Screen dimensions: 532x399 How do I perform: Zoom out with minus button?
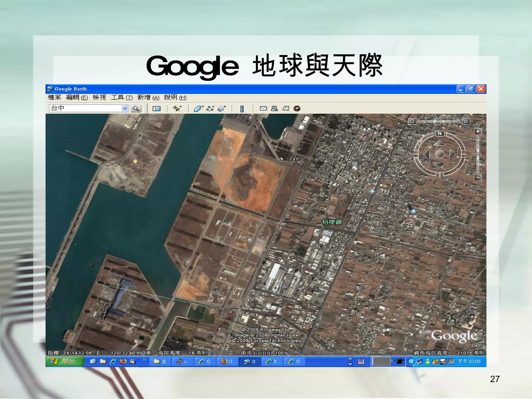478,178
